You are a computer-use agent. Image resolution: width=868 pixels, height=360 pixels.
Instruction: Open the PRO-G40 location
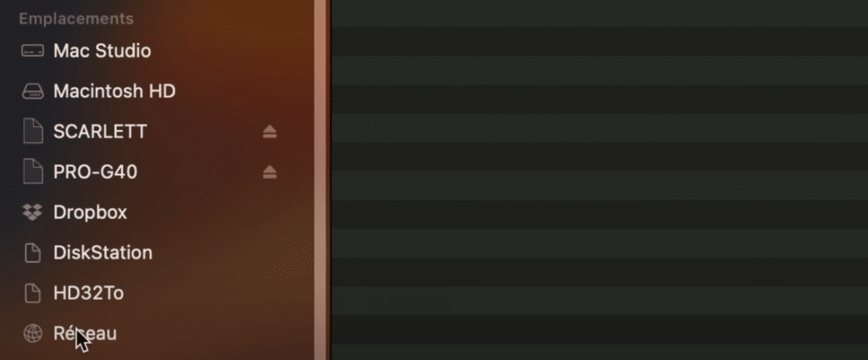click(x=95, y=172)
